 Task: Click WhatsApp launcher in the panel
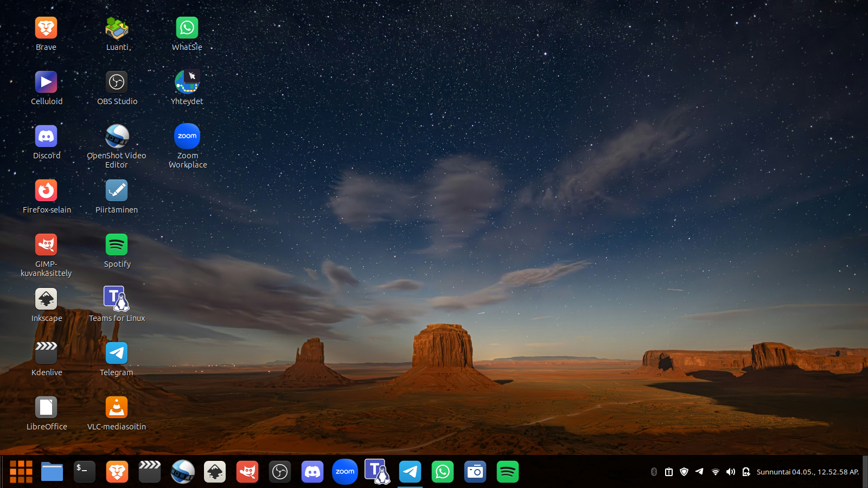[443, 472]
